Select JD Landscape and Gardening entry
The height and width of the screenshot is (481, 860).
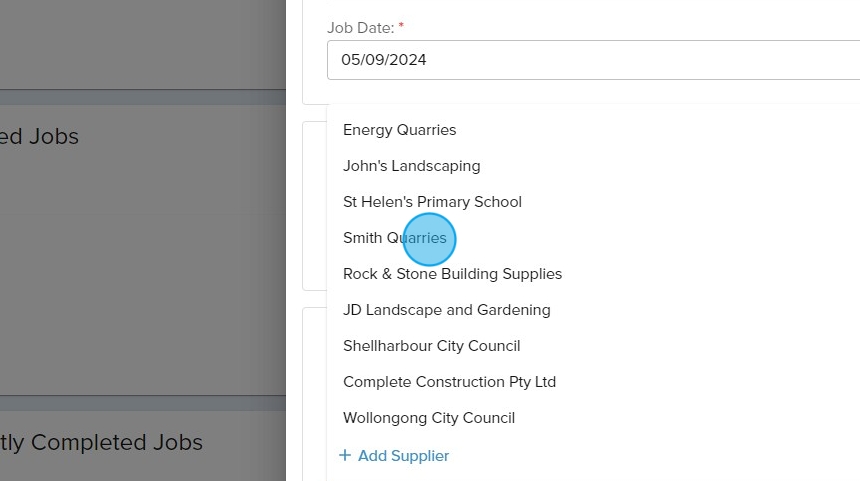coord(446,310)
